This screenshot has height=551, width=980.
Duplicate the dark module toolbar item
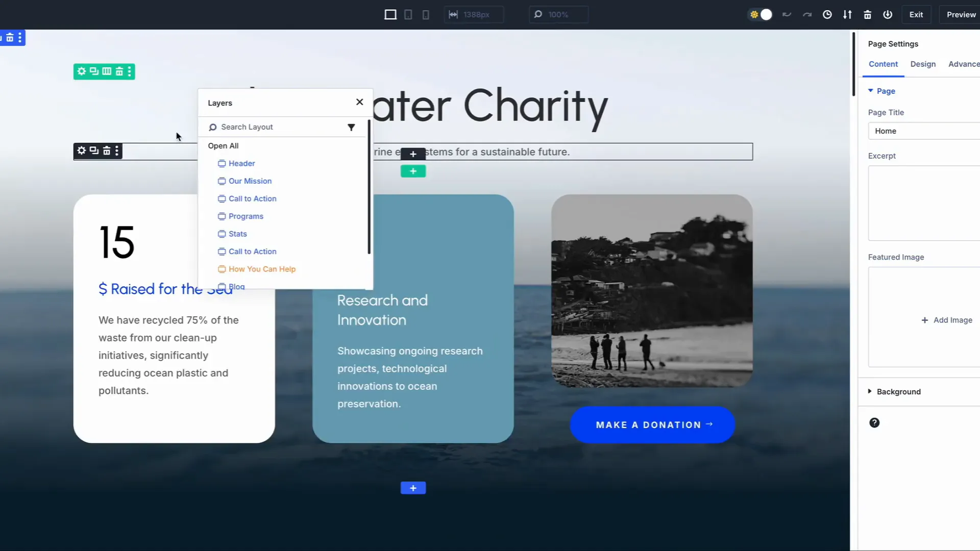94,151
